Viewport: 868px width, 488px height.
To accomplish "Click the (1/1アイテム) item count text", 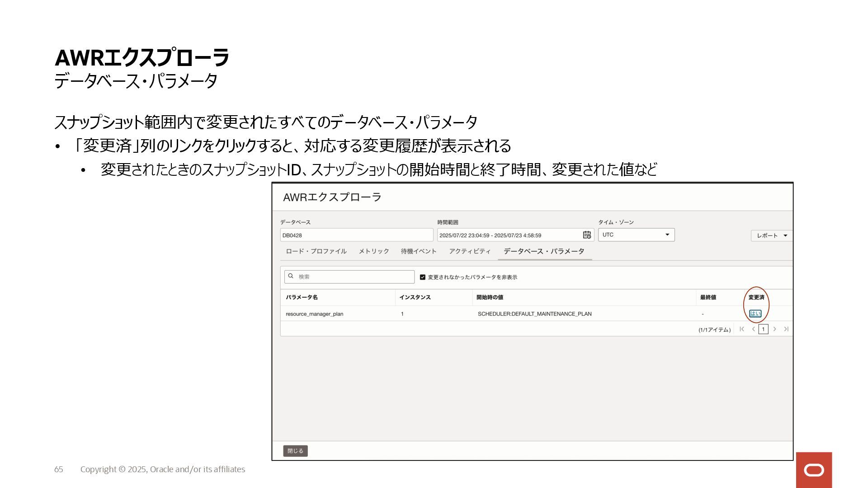I will point(714,330).
